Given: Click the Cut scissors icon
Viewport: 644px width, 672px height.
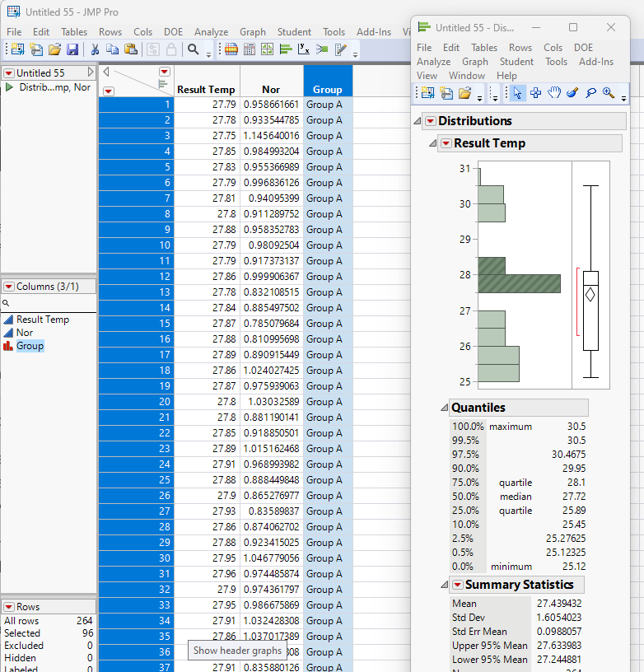Looking at the screenshot, I should pyautogui.click(x=95, y=50).
